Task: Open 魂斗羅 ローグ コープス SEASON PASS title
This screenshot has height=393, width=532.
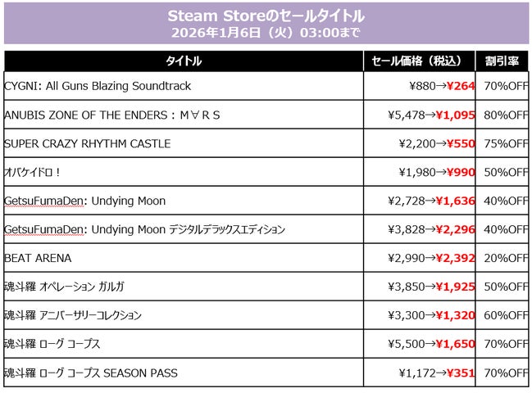Action: tap(91, 373)
